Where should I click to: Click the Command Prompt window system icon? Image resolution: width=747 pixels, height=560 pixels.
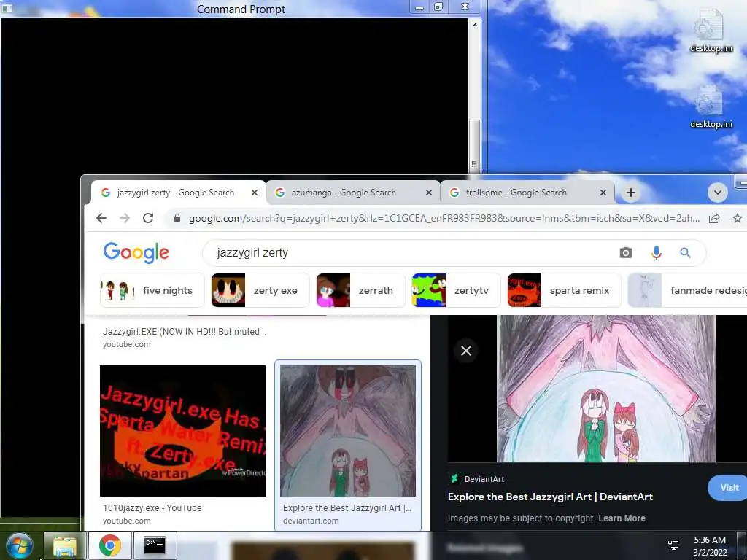(x=7, y=8)
